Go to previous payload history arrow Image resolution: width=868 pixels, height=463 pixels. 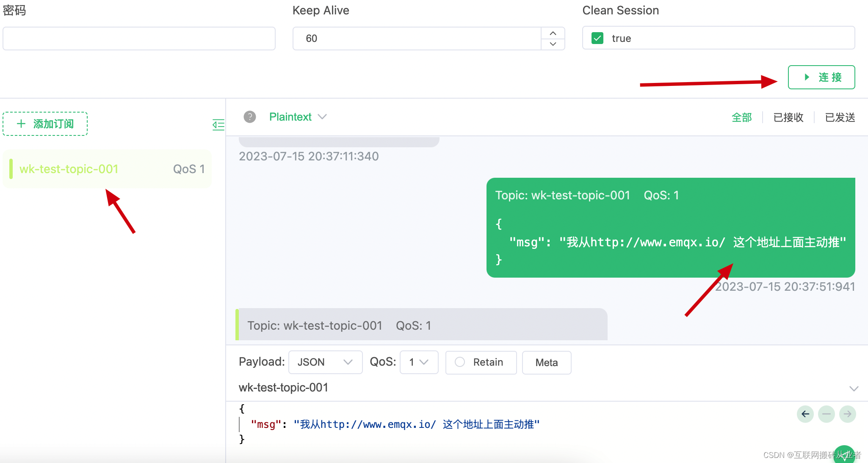click(x=805, y=414)
